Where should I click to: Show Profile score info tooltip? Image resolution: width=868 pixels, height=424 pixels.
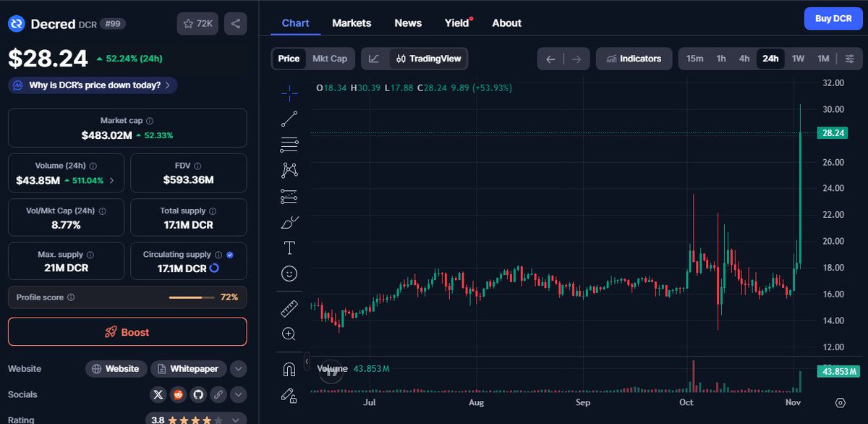click(71, 297)
